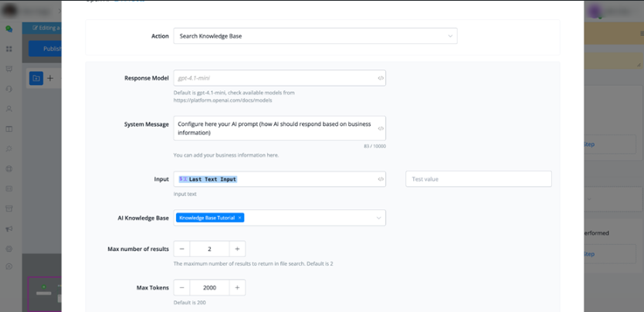Click the variable icon in System Message field
644x312 pixels.
pyautogui.click(x=381, y=128)
